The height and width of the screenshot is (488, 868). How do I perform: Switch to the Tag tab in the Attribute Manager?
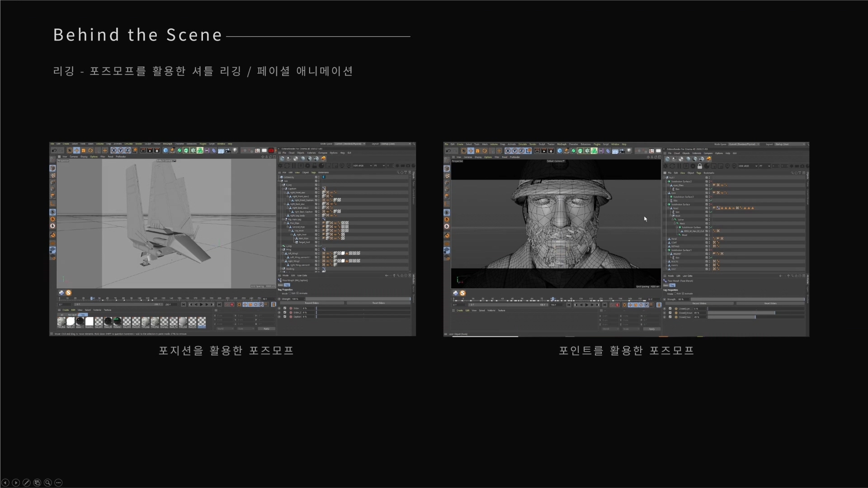tap(287, 285)
